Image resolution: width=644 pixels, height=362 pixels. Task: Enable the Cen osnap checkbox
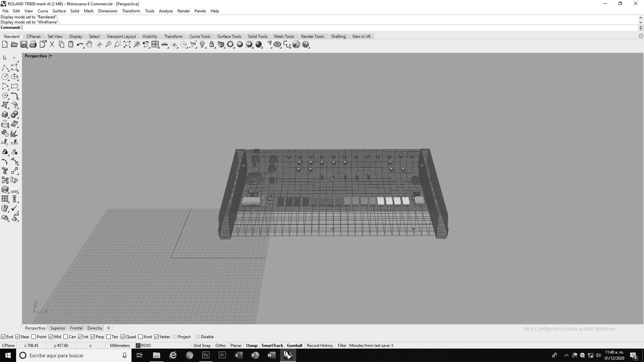[x=65, y=337]
